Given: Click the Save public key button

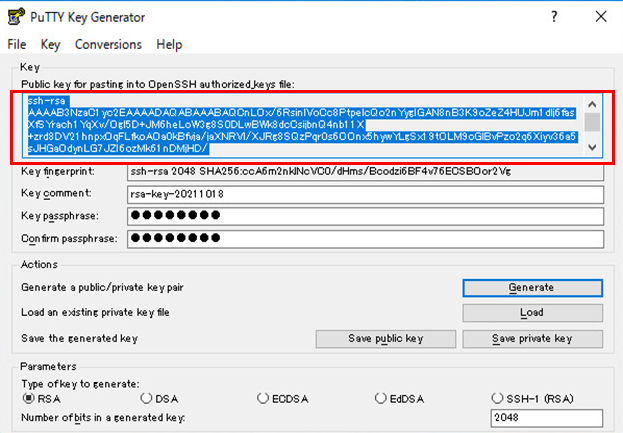Looking at the screenshot, I should [x=385, y=339].
